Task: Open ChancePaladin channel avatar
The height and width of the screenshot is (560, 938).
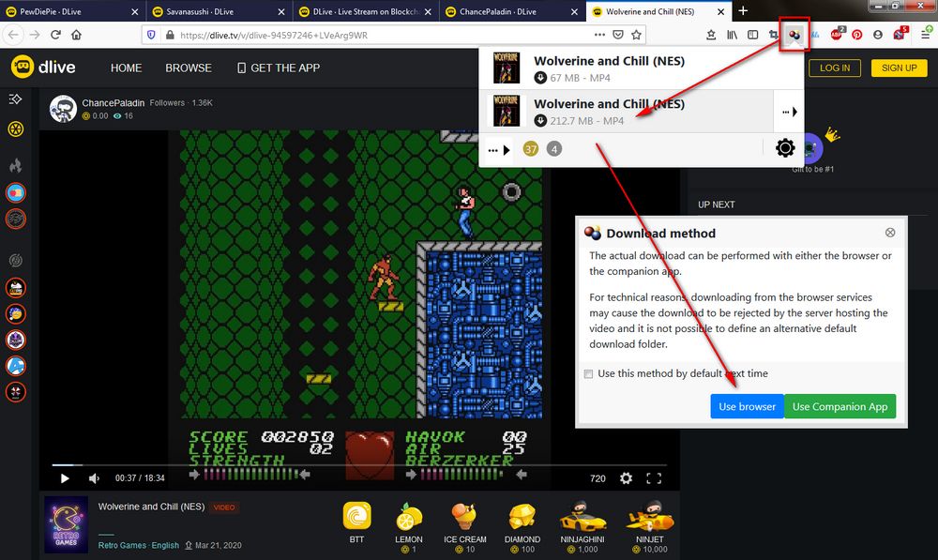Action: (63, 108)
